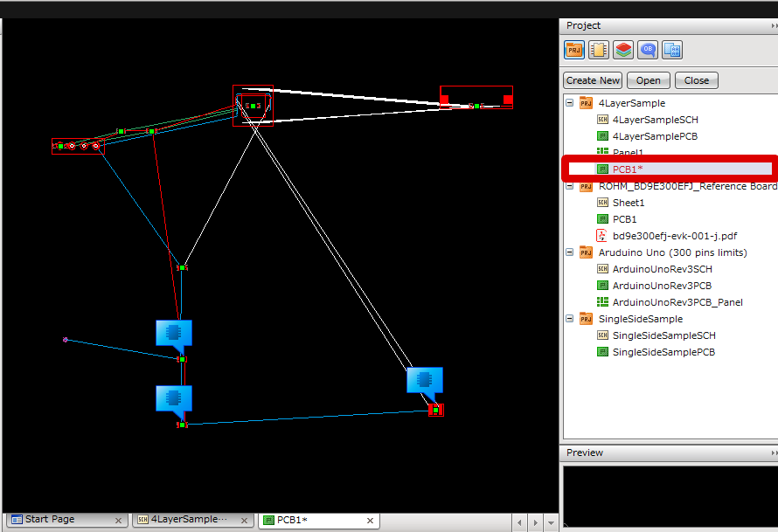
Task: Collapse the Arduino Uno project node
Action: click(569, 252)
